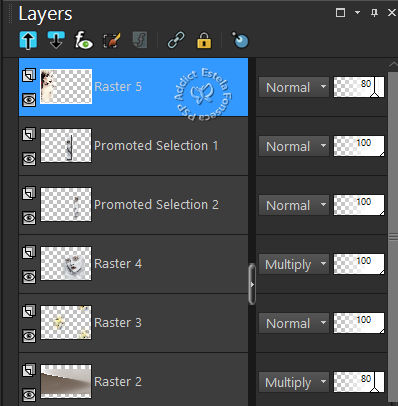The height and width of the screenshot is (406, 398).
Task: Click the opacity slider of Raster 3
Action: pyautogui.click(x=359, y=323)
